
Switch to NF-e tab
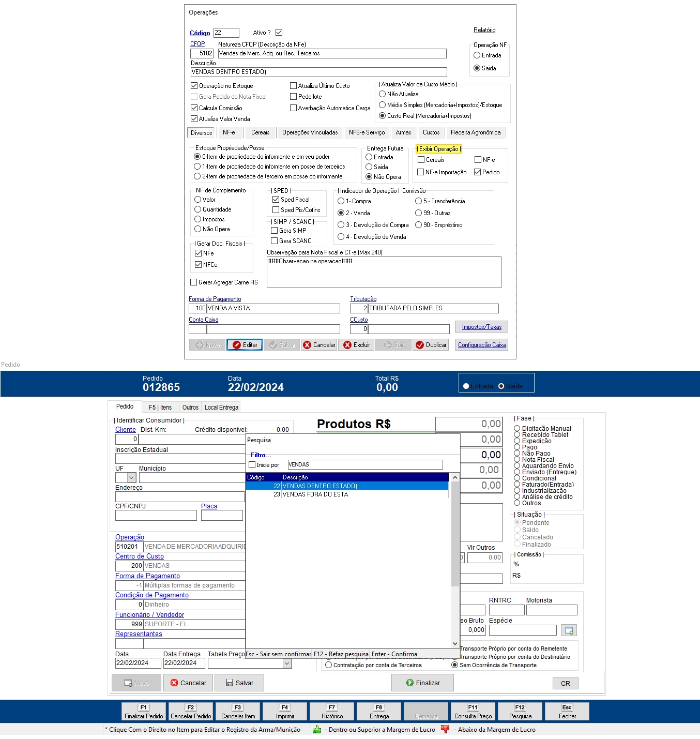[x=229, y=132]
